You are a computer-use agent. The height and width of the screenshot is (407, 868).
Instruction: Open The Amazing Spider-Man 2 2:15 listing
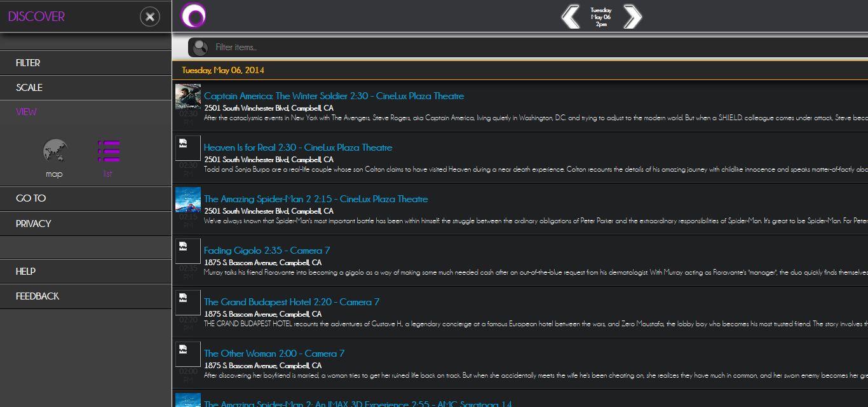coord(316,199)
